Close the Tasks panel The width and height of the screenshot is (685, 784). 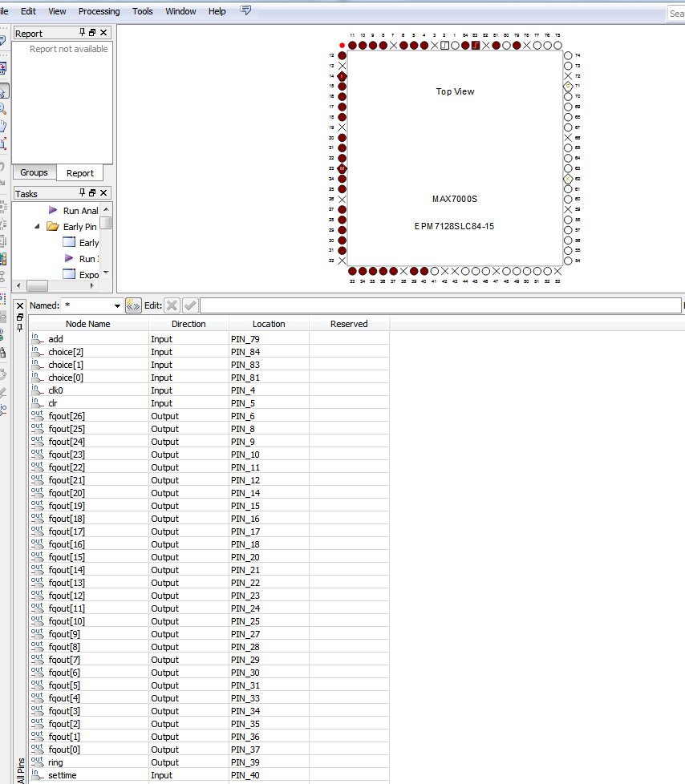coord(103,193)
